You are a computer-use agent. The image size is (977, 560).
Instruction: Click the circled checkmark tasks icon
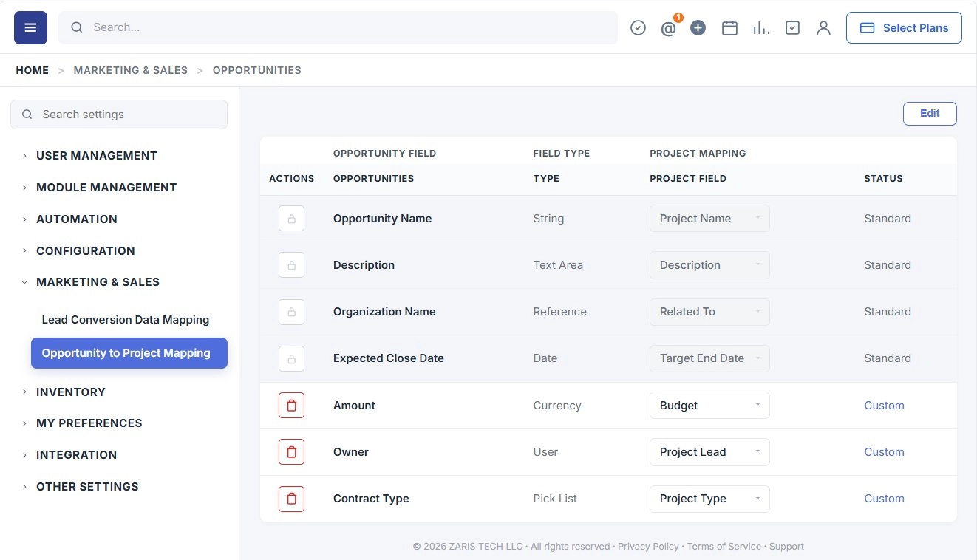click(638, 28)
